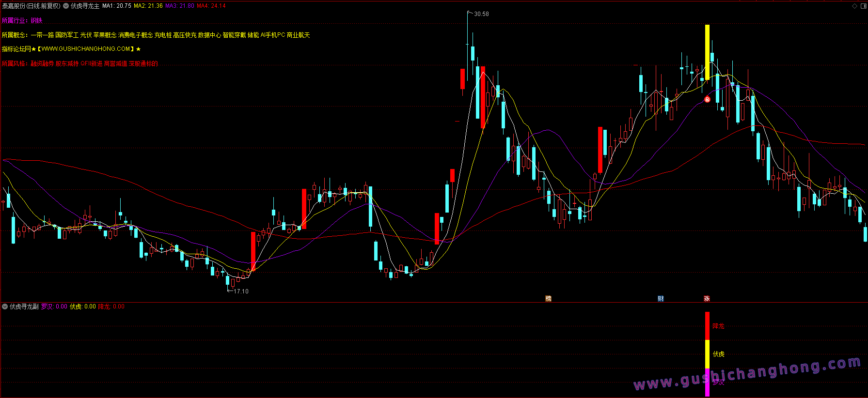Toggle the side panel icon at top right
Viewport: 868px width, 398px height.
click(x=863, y=6)
